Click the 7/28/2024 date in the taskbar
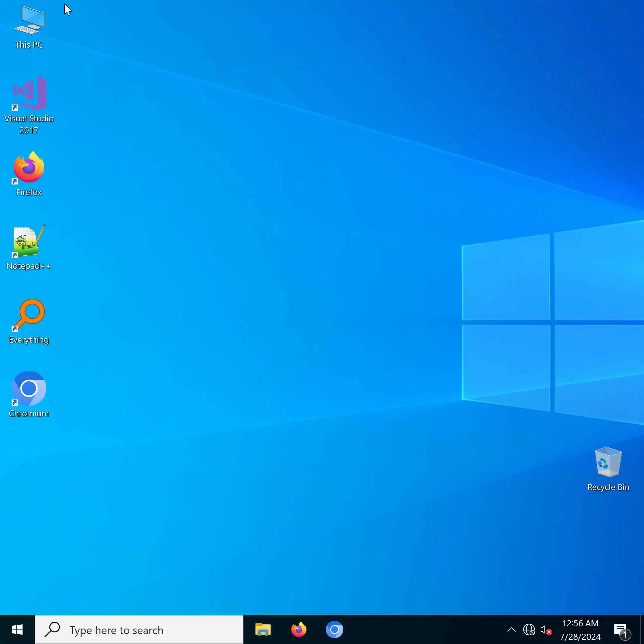This screenshot has width=644, height=644. click(580, 637)
